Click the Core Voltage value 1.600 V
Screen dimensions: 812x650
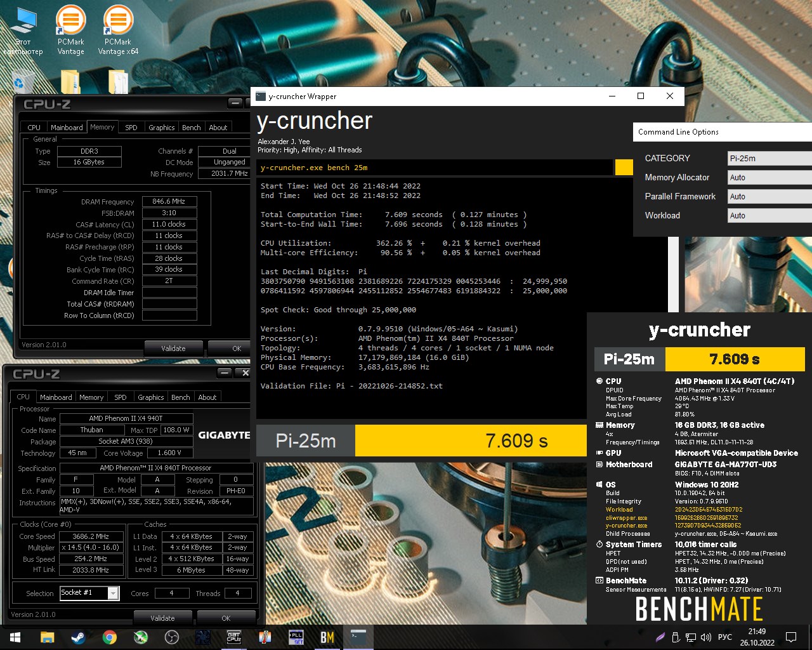tap(169, 453)
